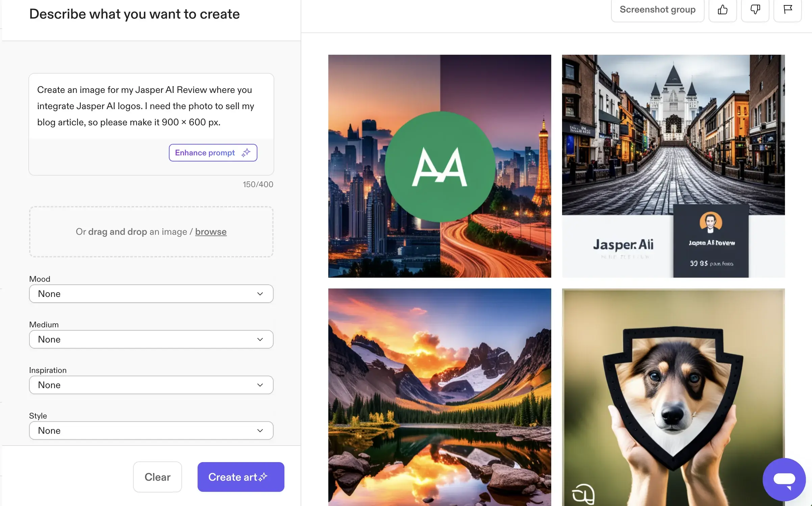Click the Enhance prompt sparkle icon
The image size is (812, 506).
tap(246, 152)
